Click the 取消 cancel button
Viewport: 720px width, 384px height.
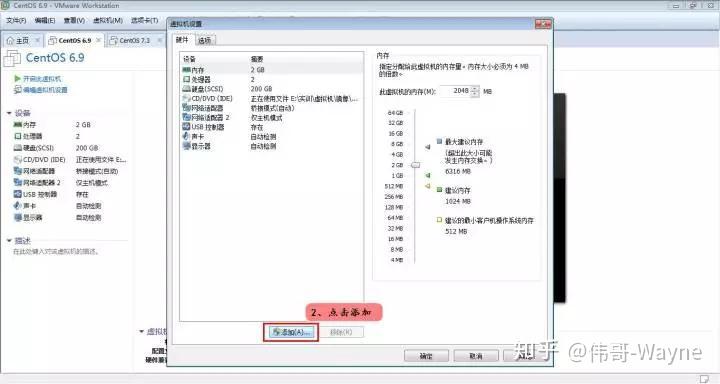point(476,356)
